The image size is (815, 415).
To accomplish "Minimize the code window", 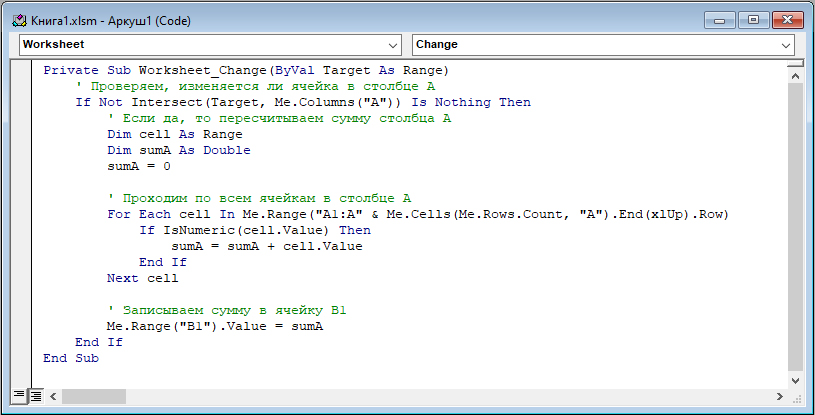I will click(x=720, y=21).
